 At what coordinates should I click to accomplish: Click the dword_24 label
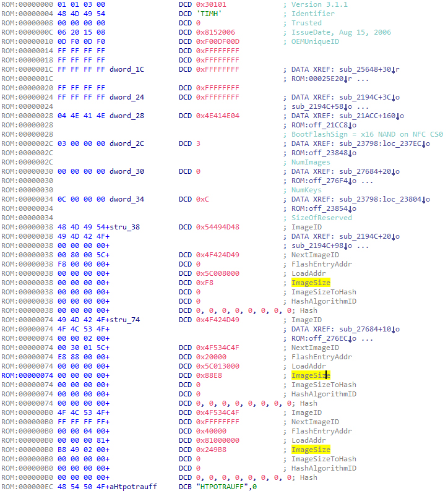point(127,97)
